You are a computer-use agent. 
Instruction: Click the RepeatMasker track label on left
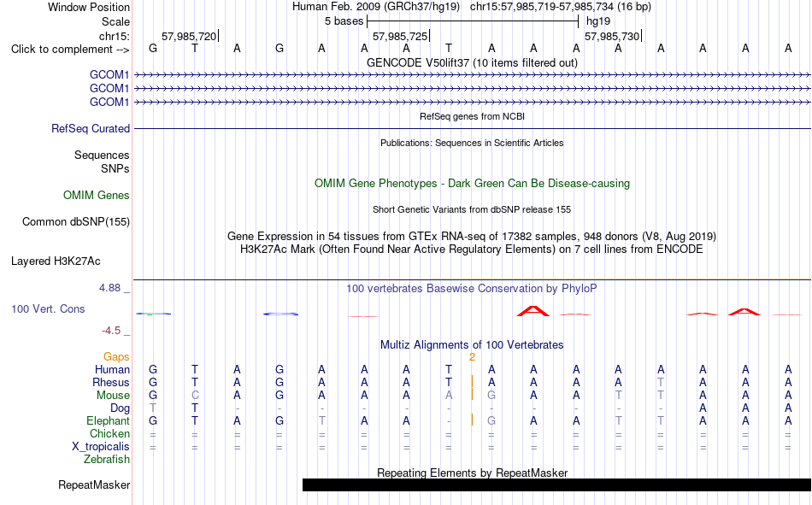[x=94, y=485]
